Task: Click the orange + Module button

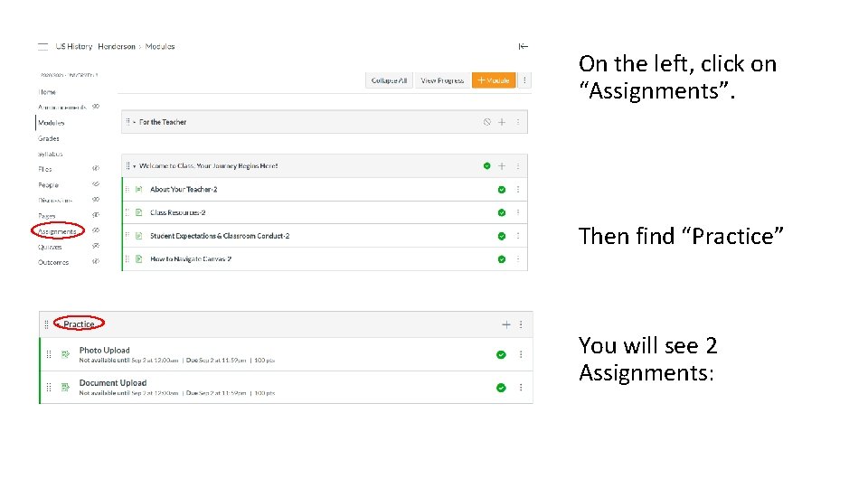Action: [x=493, y=80]
